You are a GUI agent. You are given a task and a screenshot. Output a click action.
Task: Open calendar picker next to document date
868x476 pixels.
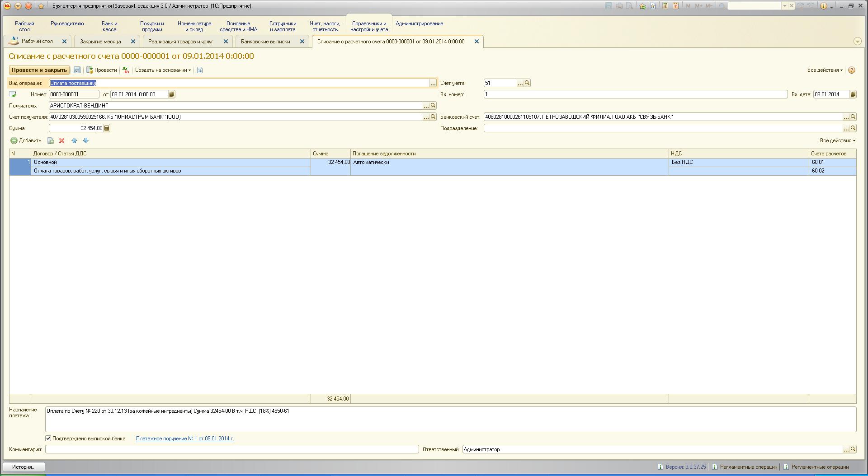(172, 94)
